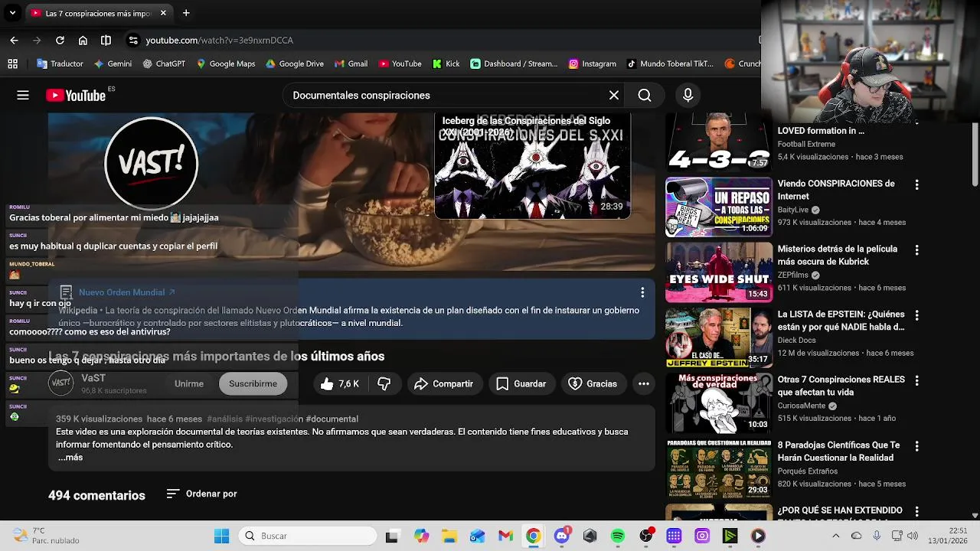This screenshot has height=551, width=980.
Task: Open Iceberg de las Conspiraciones end-screen video
Action: [532, 165]
